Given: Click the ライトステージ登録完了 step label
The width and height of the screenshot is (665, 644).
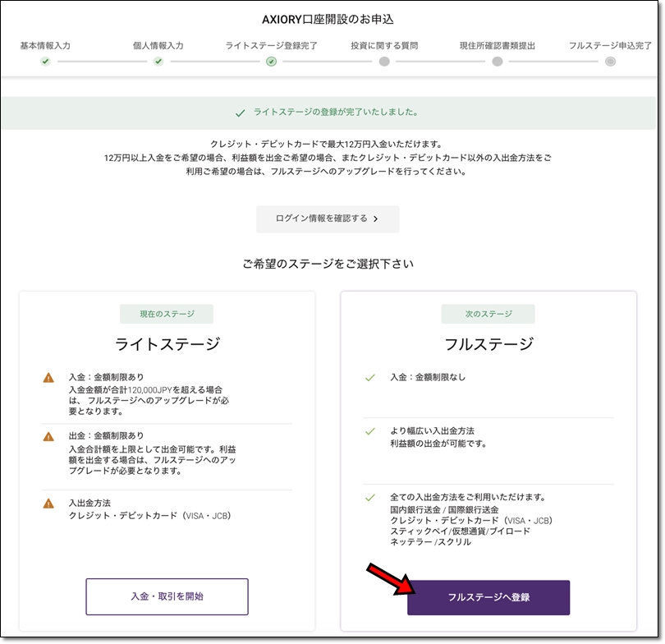Looking at the screenshot, I should pos(272,45).
